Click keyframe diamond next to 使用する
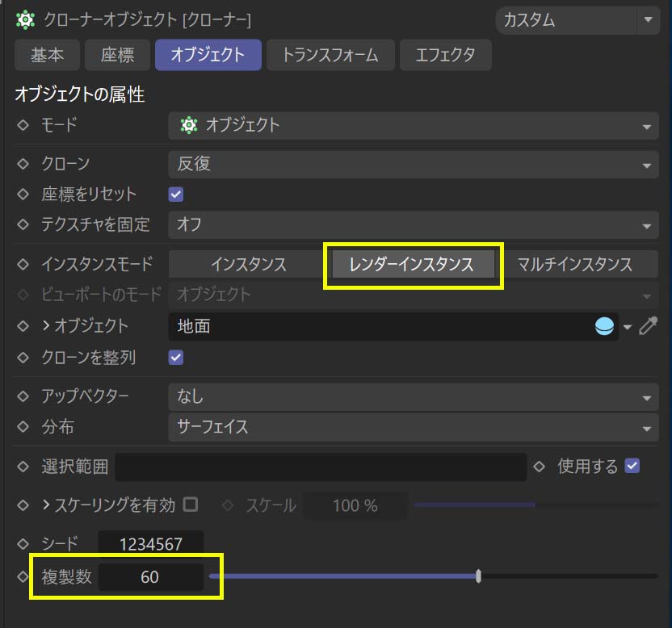The width and height of the screenshot is (672, 628). coord(540,467)
